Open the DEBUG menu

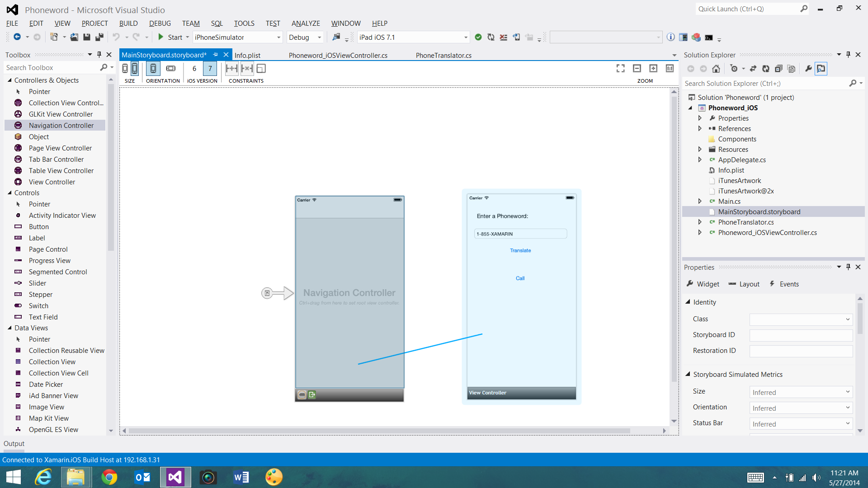coord(160,23)
